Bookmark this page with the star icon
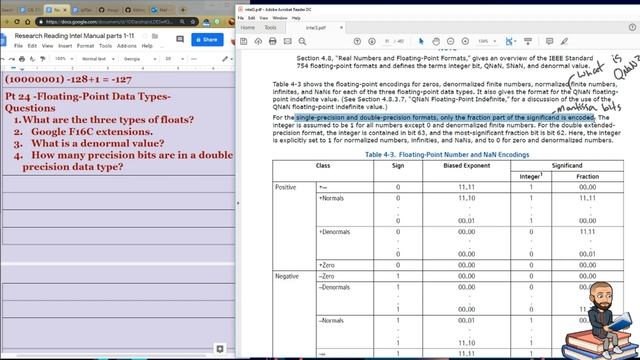 [193, 22]
